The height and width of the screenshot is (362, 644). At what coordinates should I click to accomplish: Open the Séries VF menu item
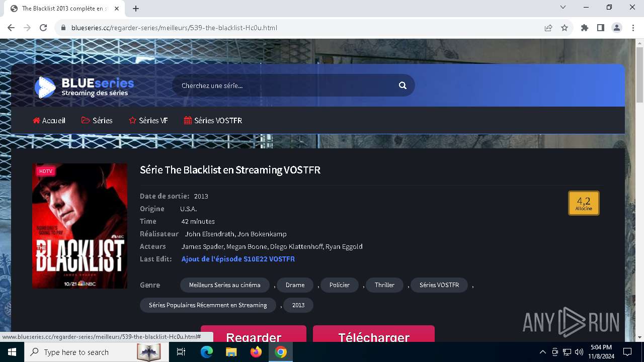[148, 121]
